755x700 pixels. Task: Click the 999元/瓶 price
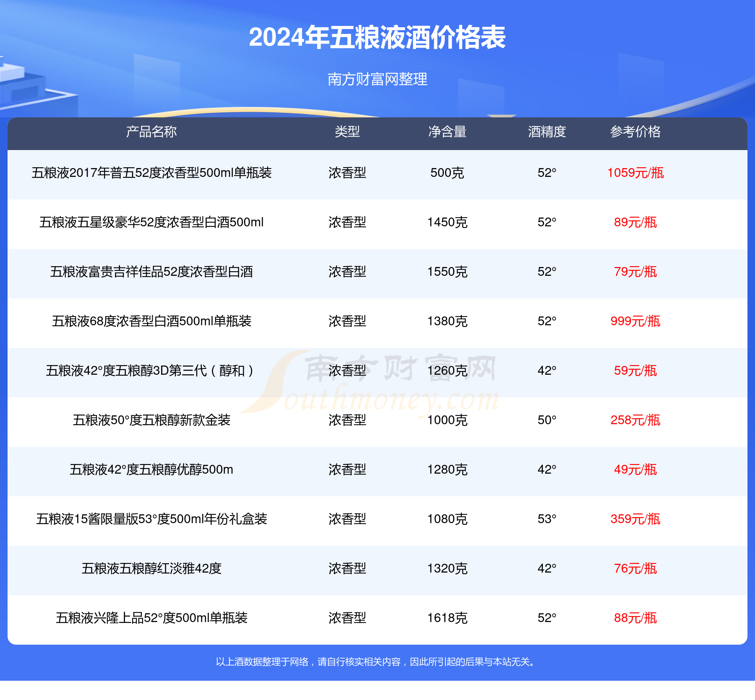coord(635,321)
